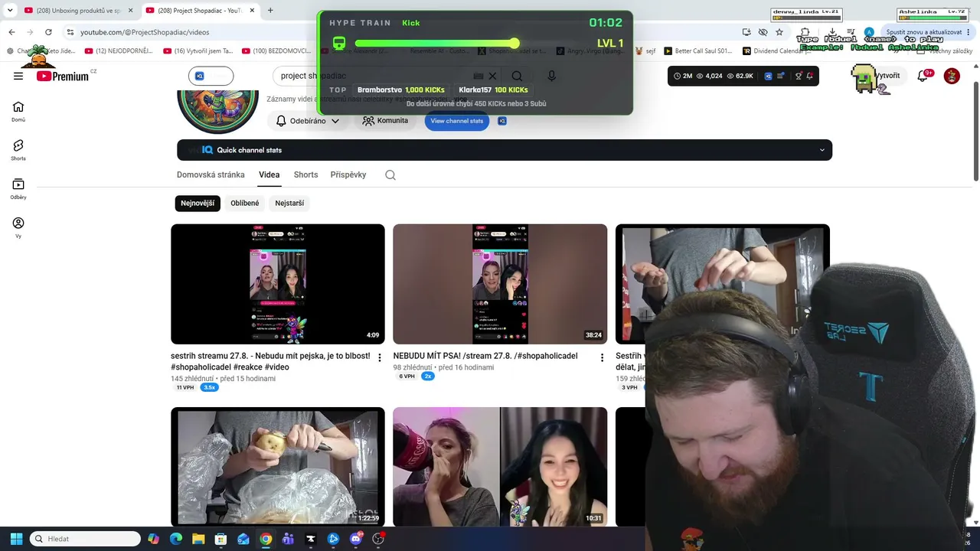Open Chrome tab search dropdown
The image size is (980, 551).
click(x=10, y=11)
